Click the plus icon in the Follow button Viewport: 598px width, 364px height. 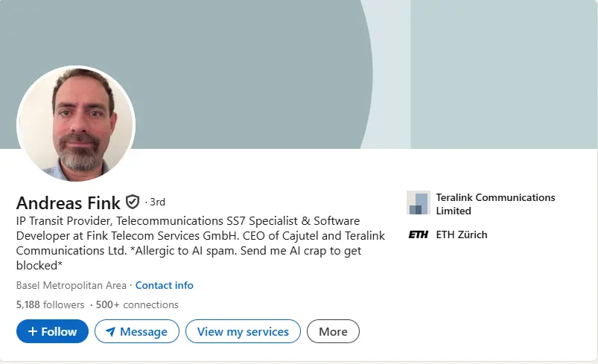tap(33, 331)
